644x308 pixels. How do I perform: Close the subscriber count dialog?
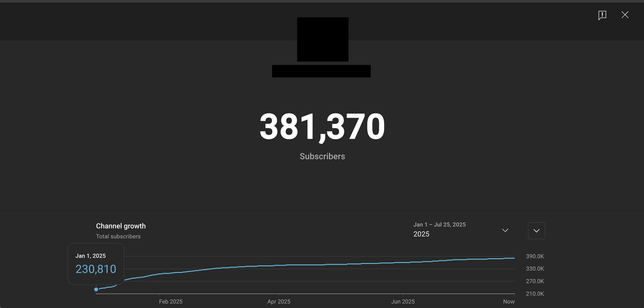tap(625, 15)
